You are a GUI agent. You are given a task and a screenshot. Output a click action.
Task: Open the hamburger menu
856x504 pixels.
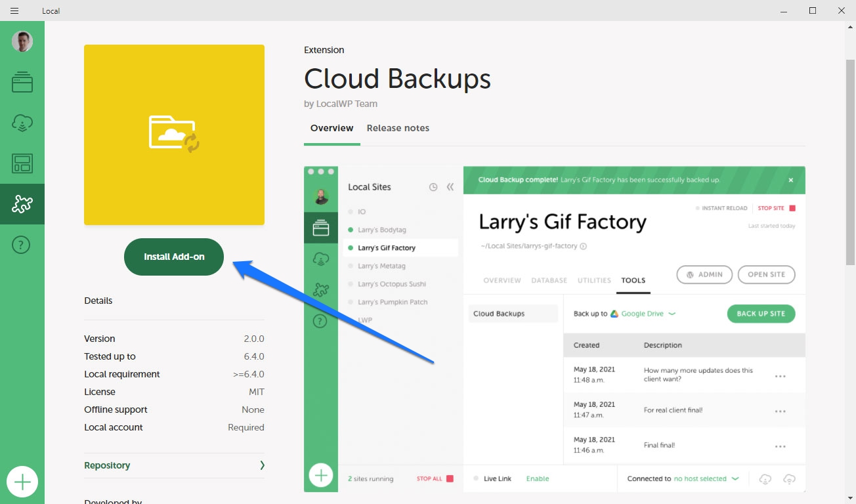14,10
